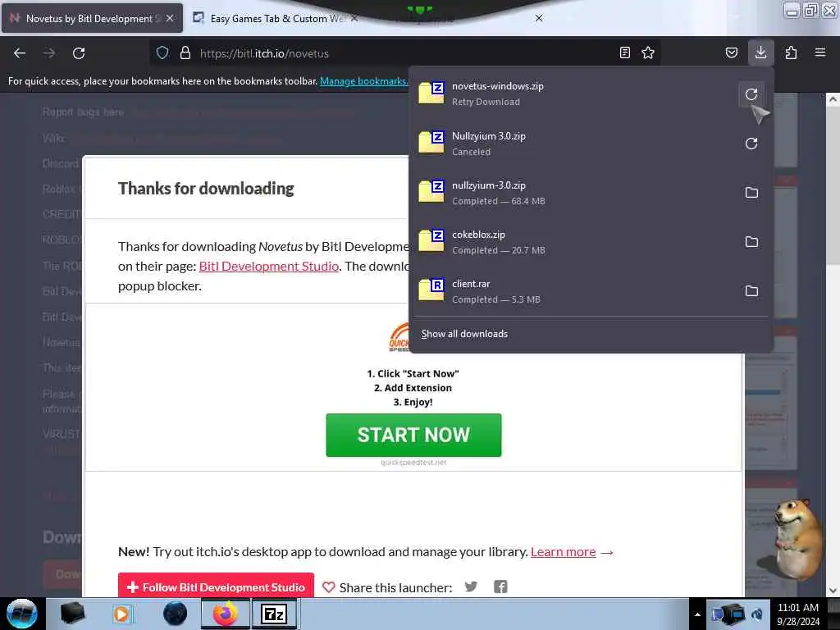Open the Manage bookmarks link
This screenshot has width=840, height=630.
coord(363,81)
